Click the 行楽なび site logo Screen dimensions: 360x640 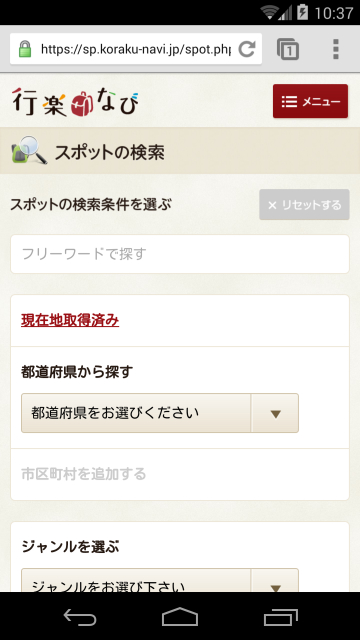pyautogui.click(x=75, y=102)
